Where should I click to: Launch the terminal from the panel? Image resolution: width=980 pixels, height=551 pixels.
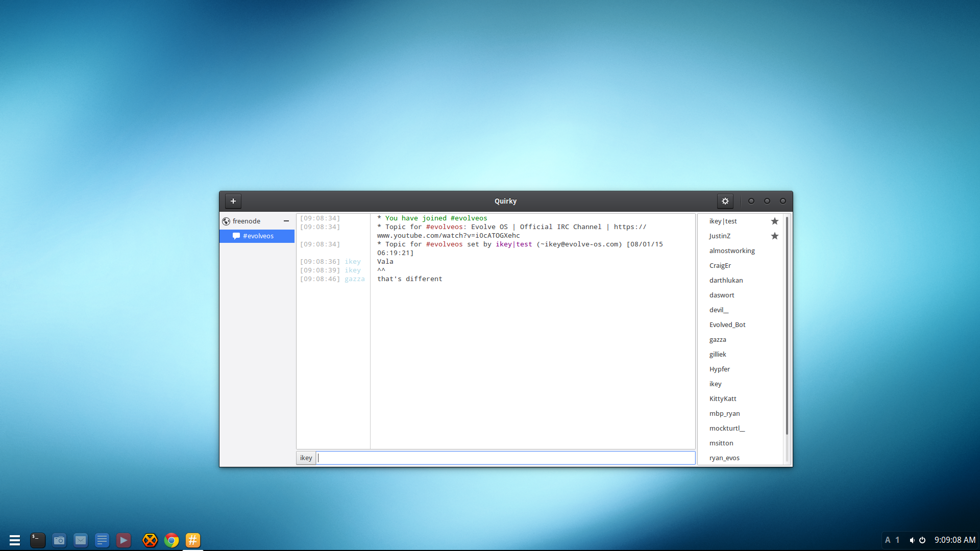tap(38, 540)
